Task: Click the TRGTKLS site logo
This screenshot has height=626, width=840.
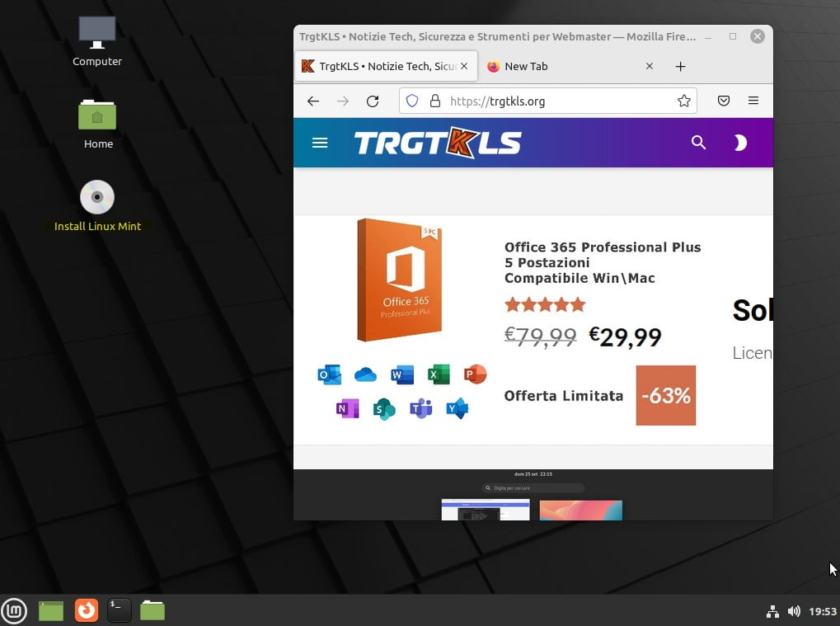Action: pyautogui.click(x=438, y=143)
